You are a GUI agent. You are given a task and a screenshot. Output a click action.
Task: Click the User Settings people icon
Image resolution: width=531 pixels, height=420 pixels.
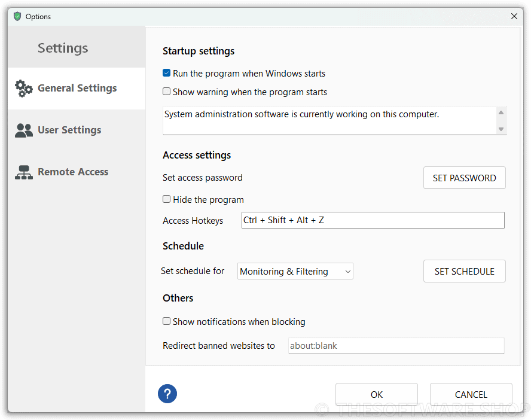tap(24, 130)
